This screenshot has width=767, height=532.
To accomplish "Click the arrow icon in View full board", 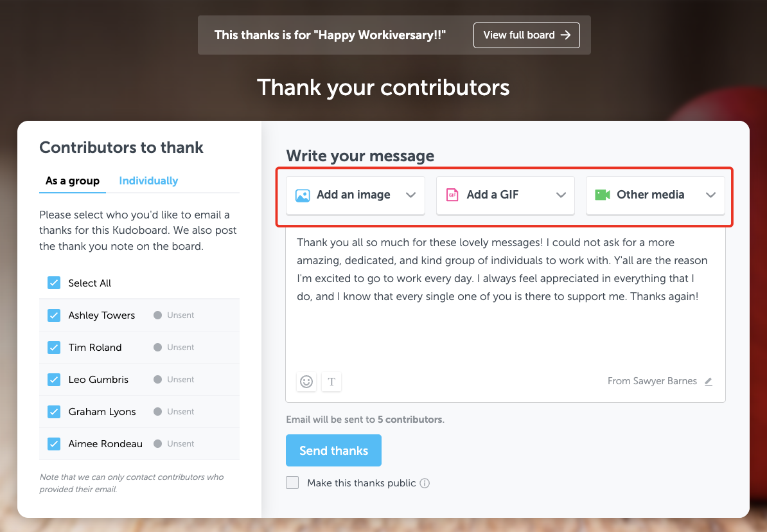I will 565,35.
